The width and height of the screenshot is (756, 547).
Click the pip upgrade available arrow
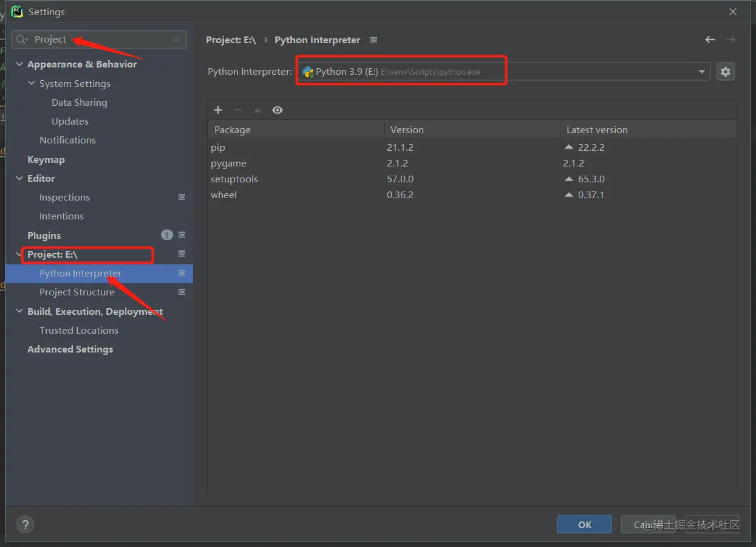tap(568, 147)
